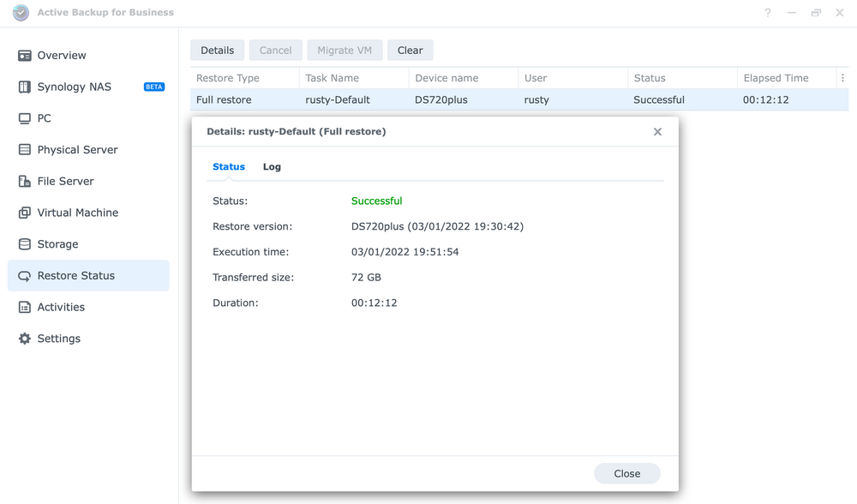This screenshot has height=504, width=857.
Task: Click the Clear button
Action: (410, 51)
